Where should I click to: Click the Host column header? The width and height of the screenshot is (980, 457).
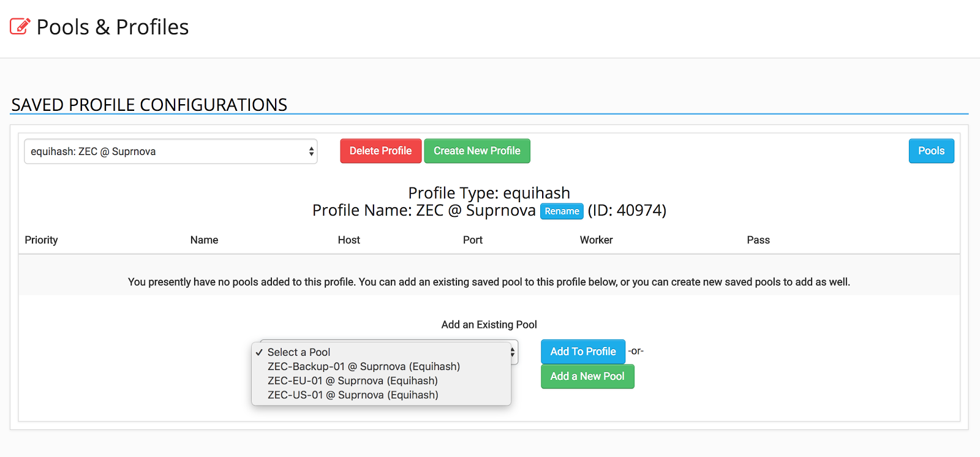point(349,240)
